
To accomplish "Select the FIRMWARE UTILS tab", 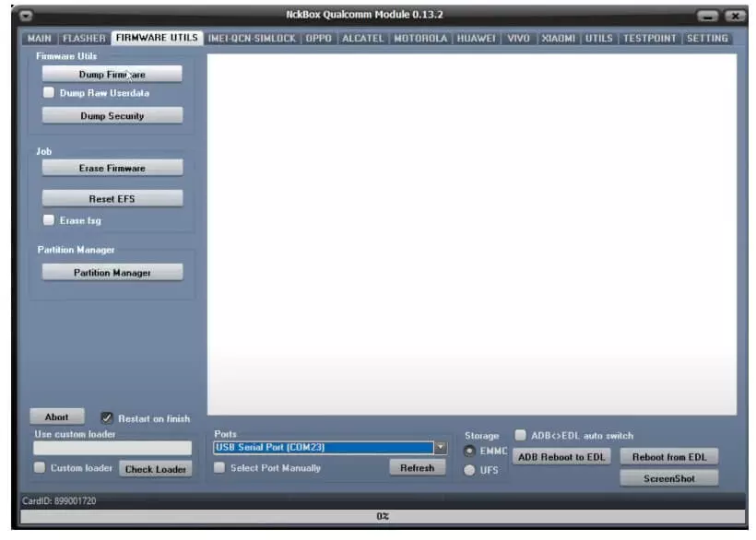I will pyautogui.click(x=157, y=38).
